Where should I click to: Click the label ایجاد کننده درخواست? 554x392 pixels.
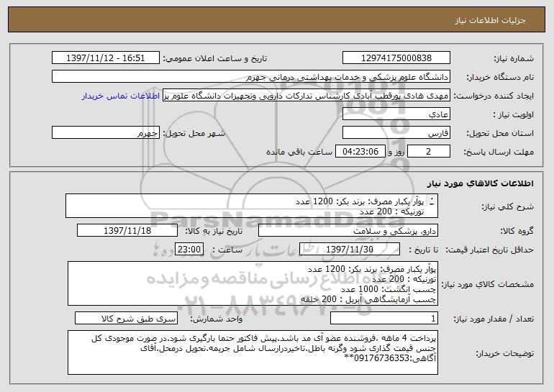point(494,96)
